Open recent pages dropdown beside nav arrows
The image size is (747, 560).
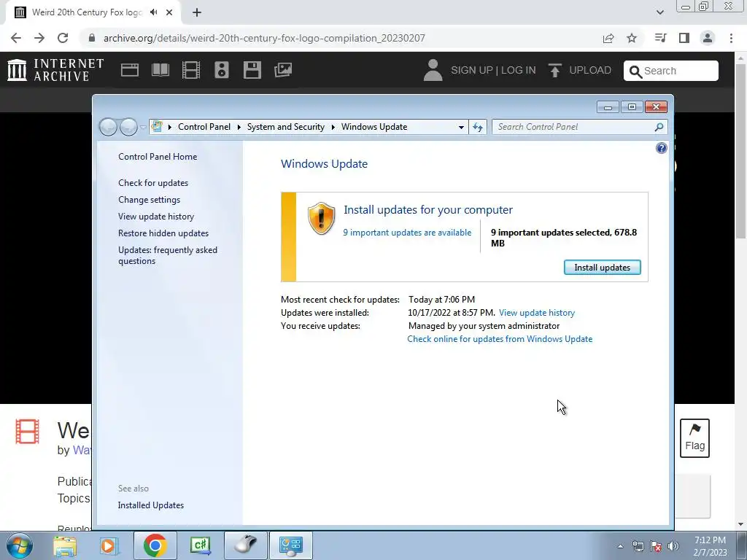click(x=144, y=127)
